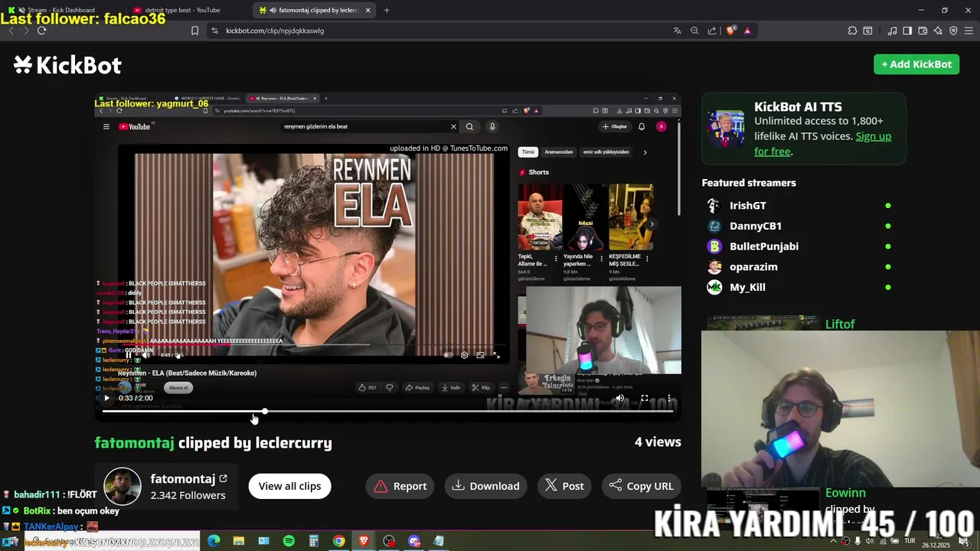Image resolution: width=980 pixels, height=551 pixels.
Task: Open featured streamer oparazim
Action: 753,266
